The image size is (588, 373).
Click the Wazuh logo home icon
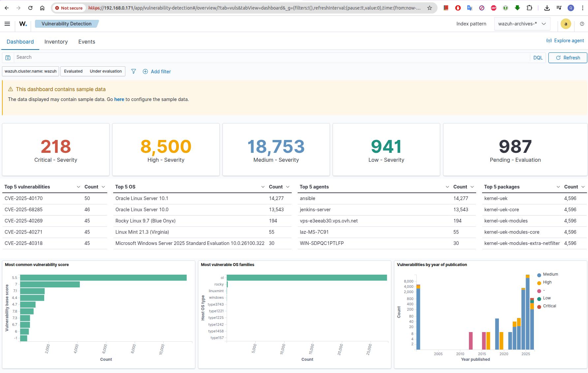coord(23,24)
